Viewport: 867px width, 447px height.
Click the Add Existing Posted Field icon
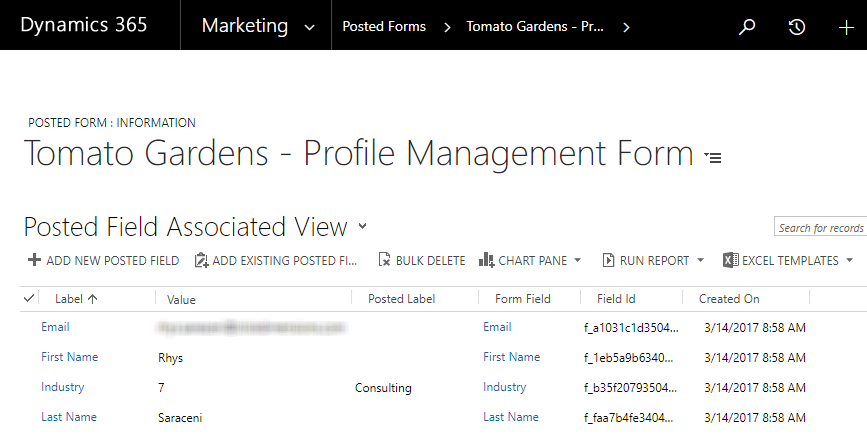pyautogui.click(x=201, y=260)
